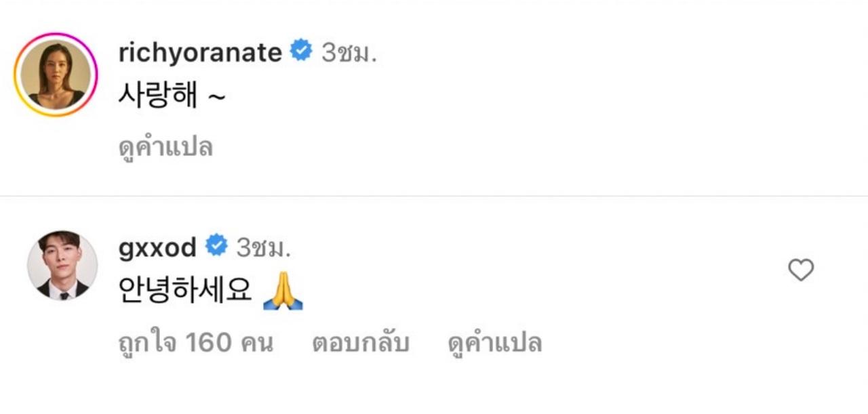Click richyoranate's blue verified badge

(x=300, y=51)
